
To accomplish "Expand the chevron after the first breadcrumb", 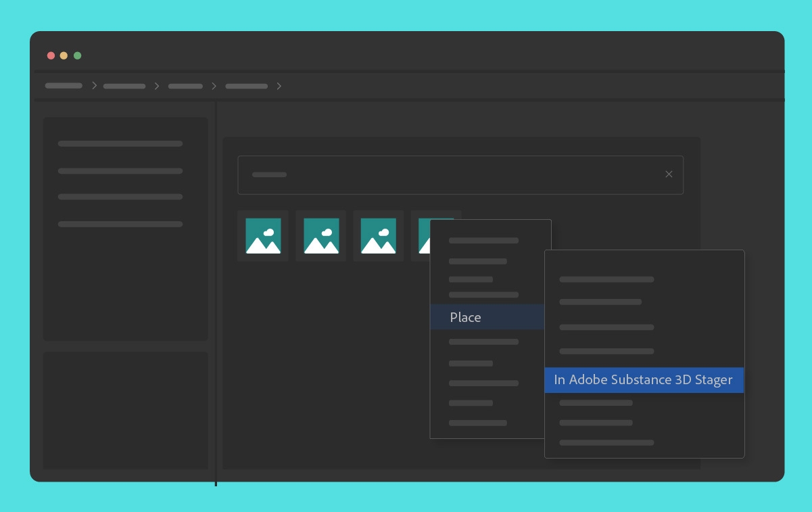I will (x=94, y=86).
